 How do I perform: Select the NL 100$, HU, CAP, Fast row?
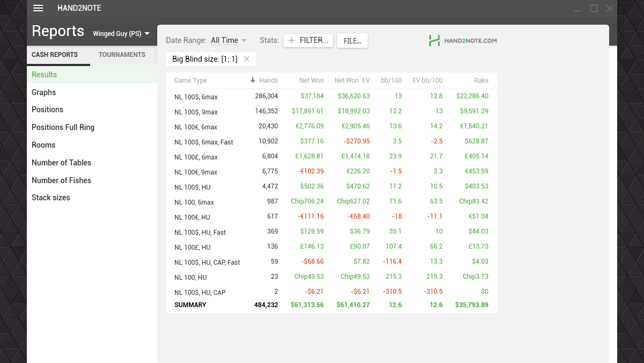pos(331,262)
